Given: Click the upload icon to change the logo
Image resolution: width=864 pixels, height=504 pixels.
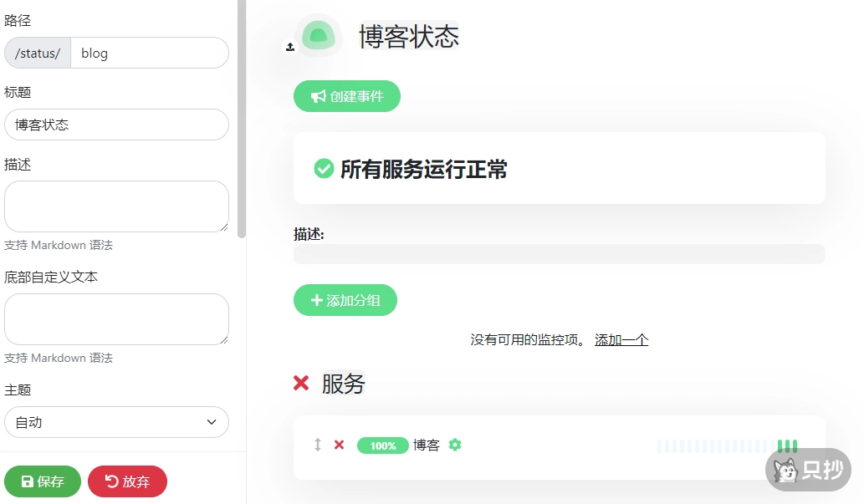Looking at the screenshot, I should click(x=290, y=48).
